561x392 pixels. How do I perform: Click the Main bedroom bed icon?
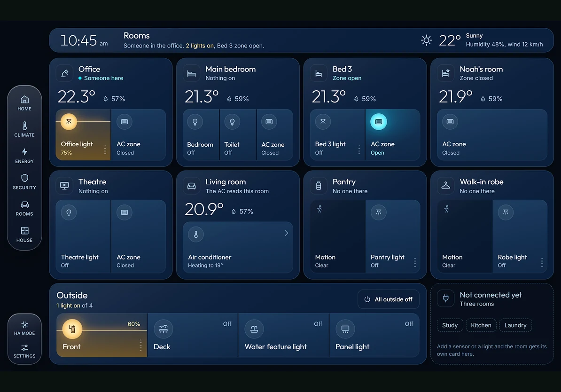pyautogui.click(x=191, y=73)
